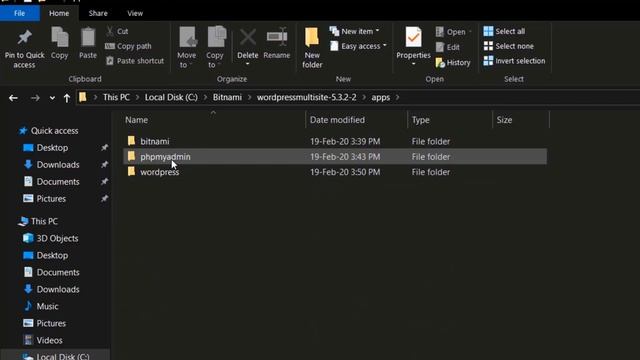Open the Move to menu

tap(187, 48)
